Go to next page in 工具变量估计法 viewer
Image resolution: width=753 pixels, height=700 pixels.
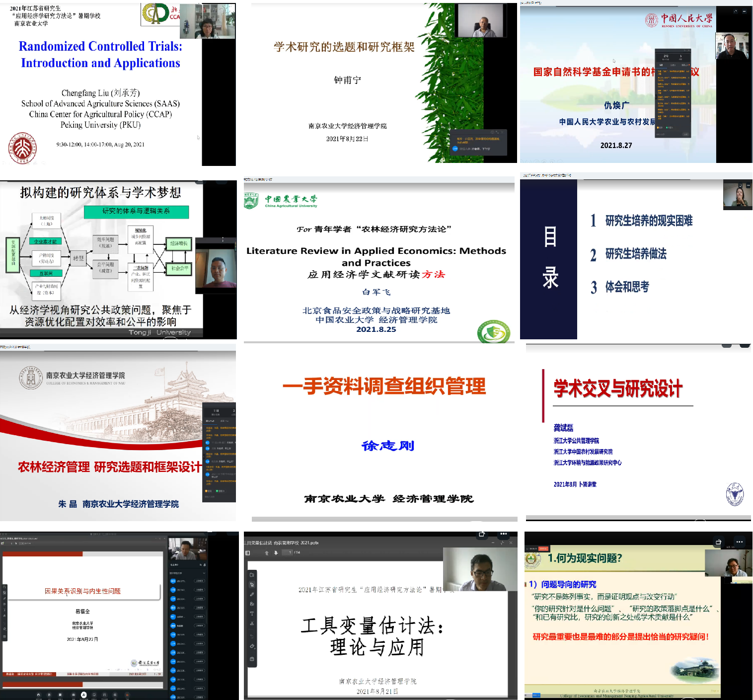276,552
